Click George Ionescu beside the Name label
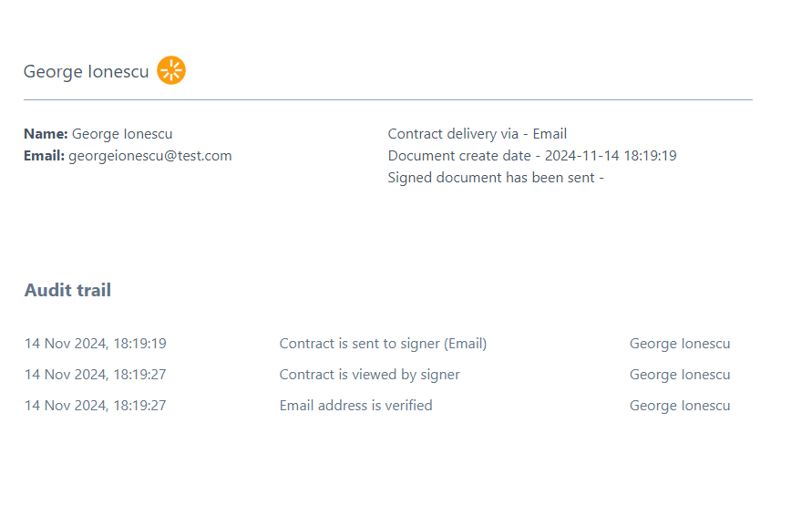Screen dimensions: 812x506 [122, 134]
